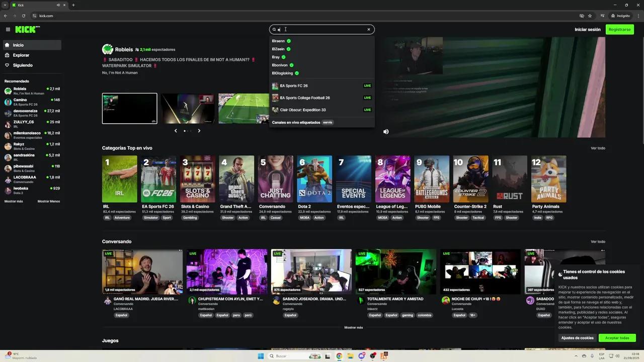644x362 pixels.
Task: Open TOTALMENTE AMOR Y AMISTAD stream
Action: coord(396,272)
